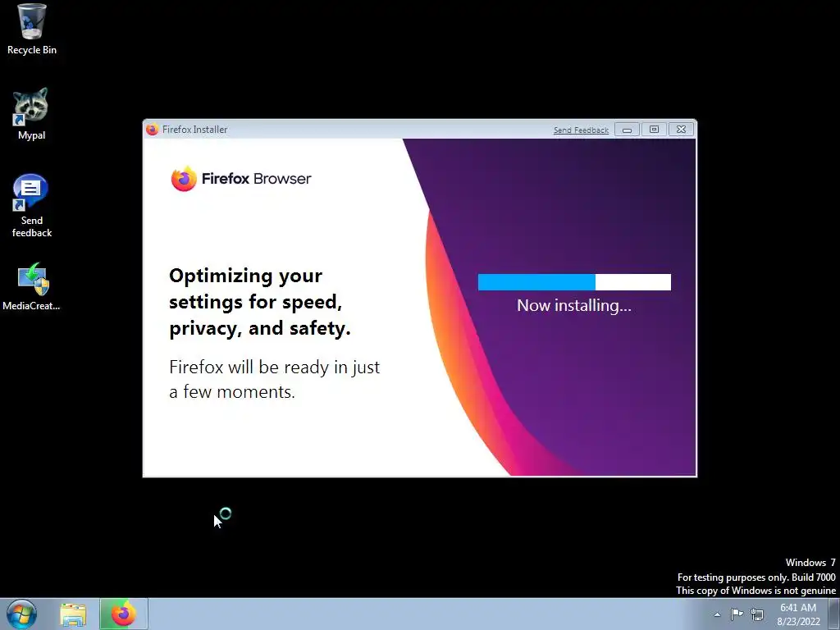Click the Firefox Installer window title
The image size is (840, 630).
(194, 130)
